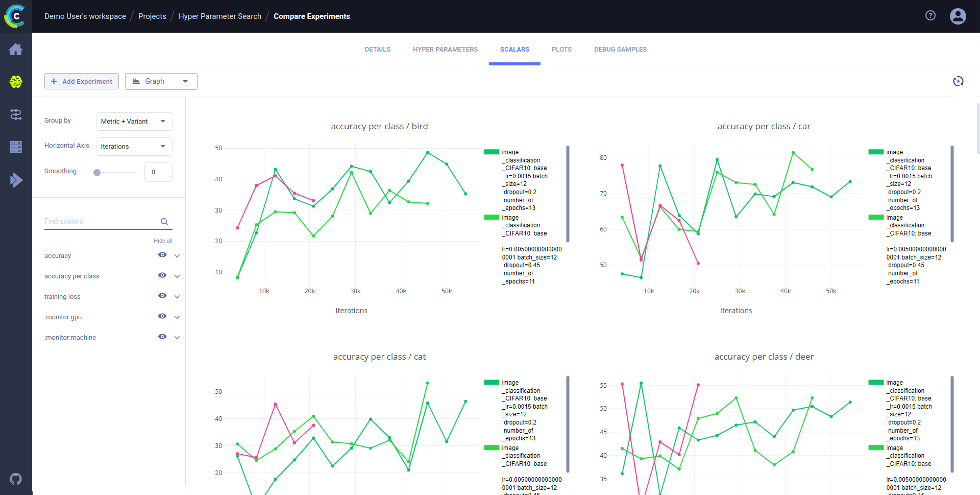This screenshot has width=980, height=495.
Task: Click the deer chart legend scrollbar
Action: click(x=952, y=424)
